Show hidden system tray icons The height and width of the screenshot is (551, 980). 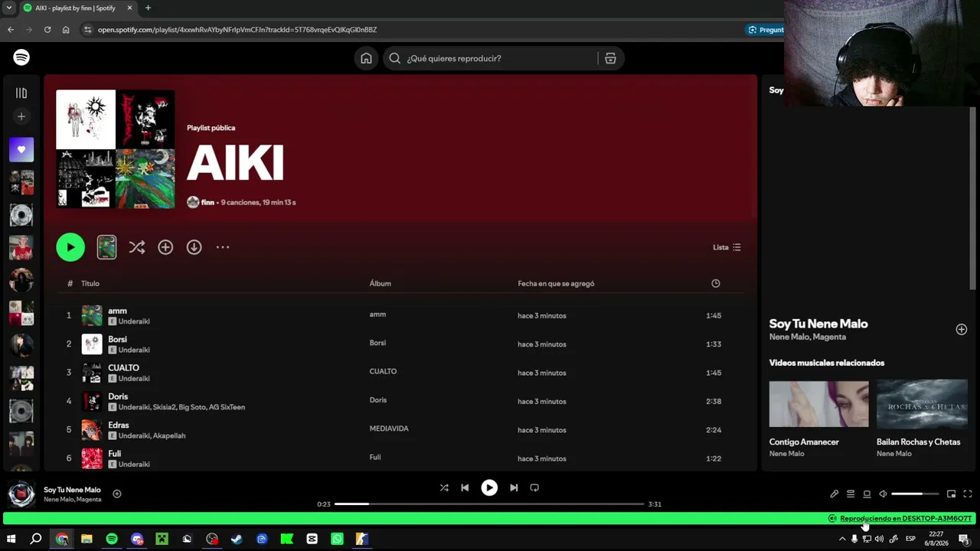(842, 539)
